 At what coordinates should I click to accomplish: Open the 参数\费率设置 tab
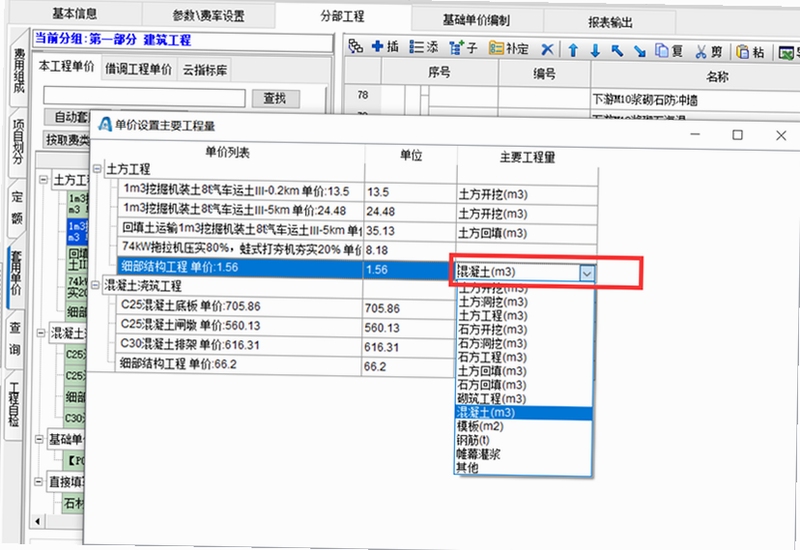point(208,15)
